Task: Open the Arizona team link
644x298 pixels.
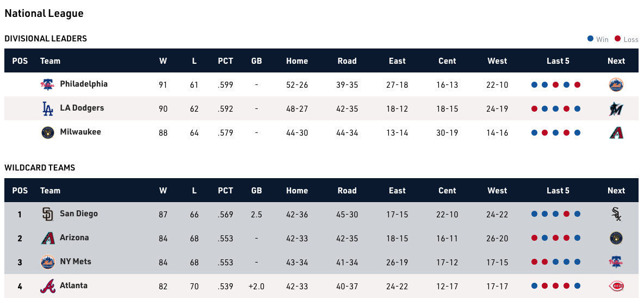Action: coord(74,238)
